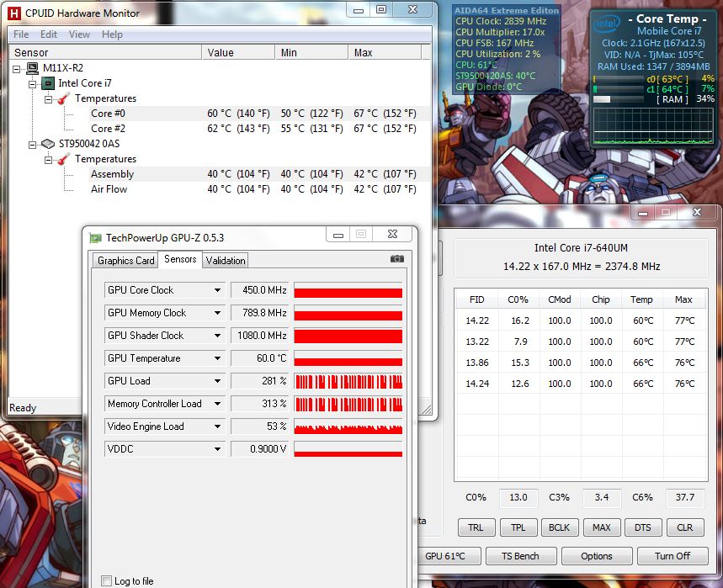Screen dimensions: 723x588
Task: Click thermometer icon under ST950042 0AS
Action: (x=63, y=159)
